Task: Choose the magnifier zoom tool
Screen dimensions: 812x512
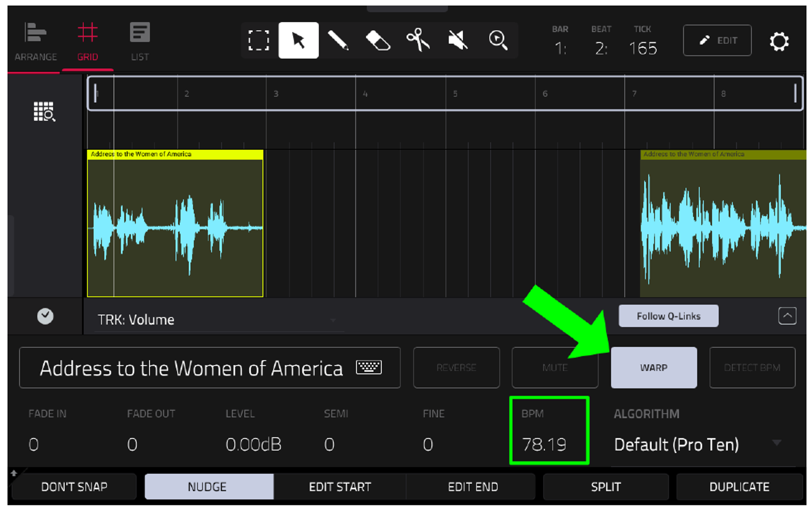Action: click(498, 40)
